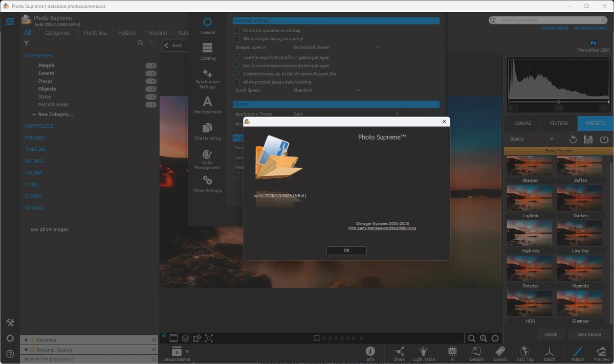Open the Batch tool

[x=550, y=354]
